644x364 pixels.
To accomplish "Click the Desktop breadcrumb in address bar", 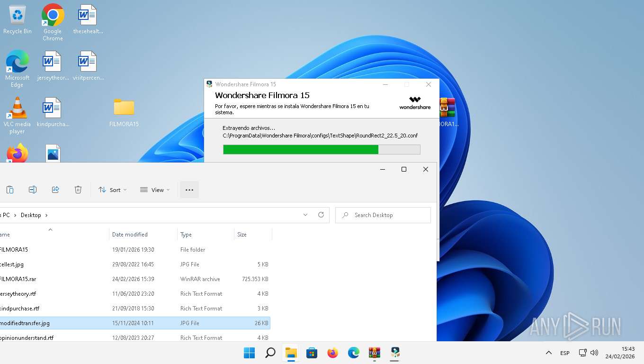I will click(x=31, y=215).
